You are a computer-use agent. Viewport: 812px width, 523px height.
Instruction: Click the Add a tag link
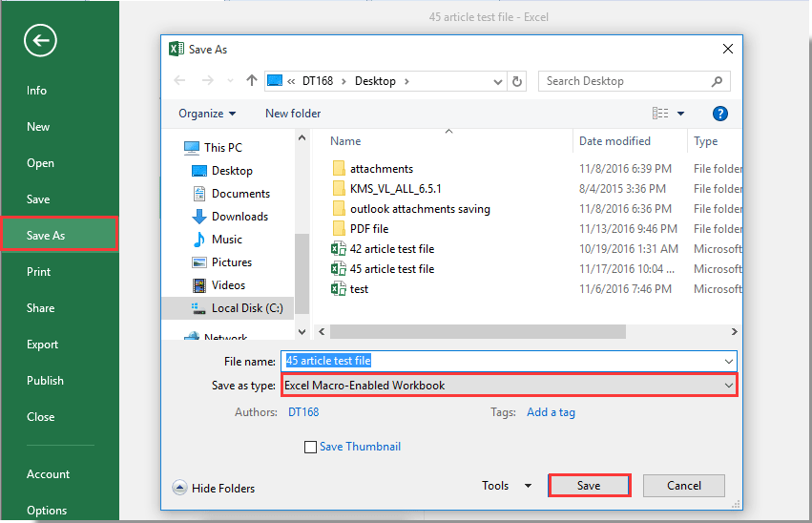pyautogui.click(x=551, y=412)
